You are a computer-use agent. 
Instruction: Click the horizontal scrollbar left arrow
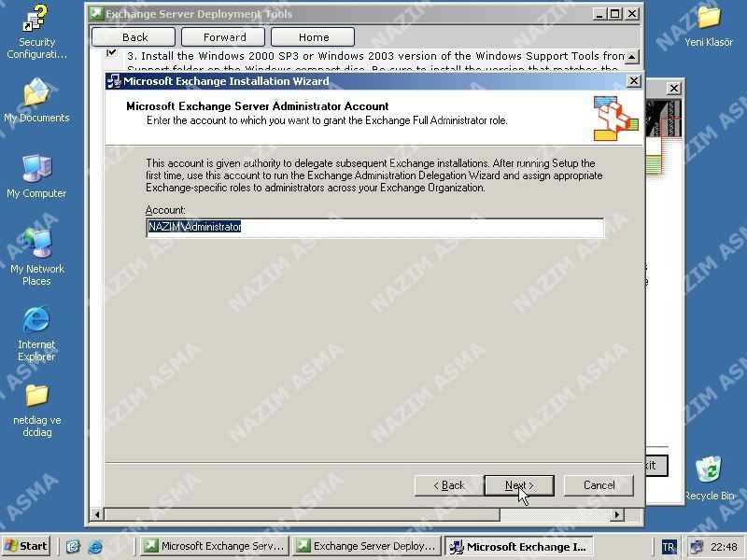tap(97, 514)
